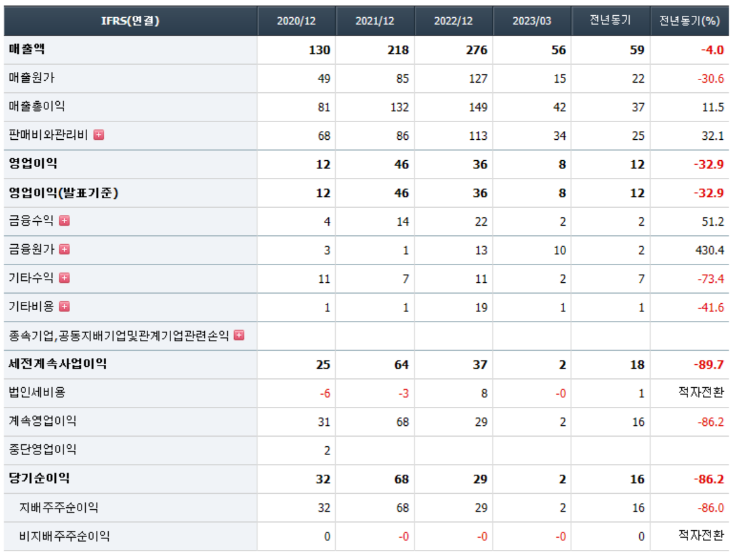Click the -89.7 percent in 세전계속사업이익 row
Image resolution: width=734 pixels, height=560 pixels.
pos(709,365)
